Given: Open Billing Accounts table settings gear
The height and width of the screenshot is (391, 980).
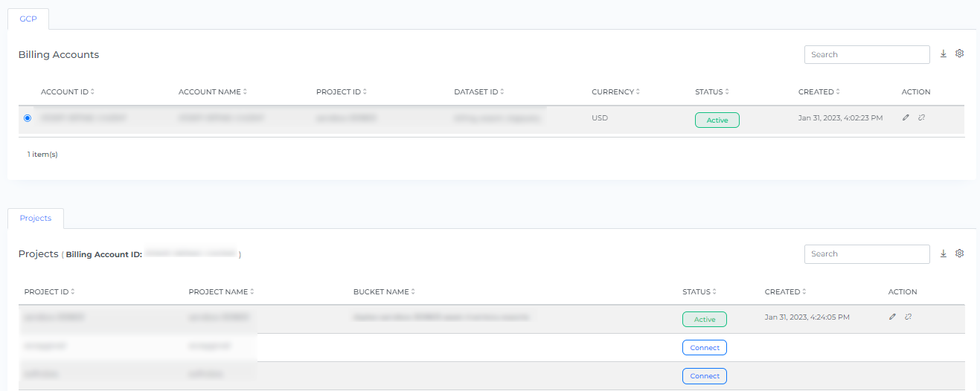Looking at the screenshot, I should (x=959, y=54).
